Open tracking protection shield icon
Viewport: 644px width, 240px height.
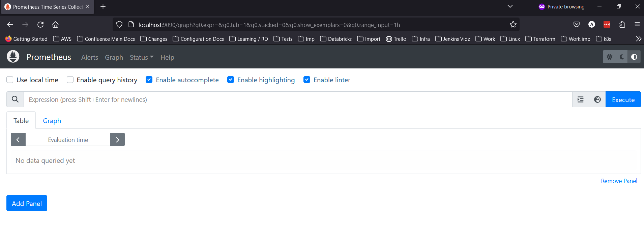click(119, 25)
